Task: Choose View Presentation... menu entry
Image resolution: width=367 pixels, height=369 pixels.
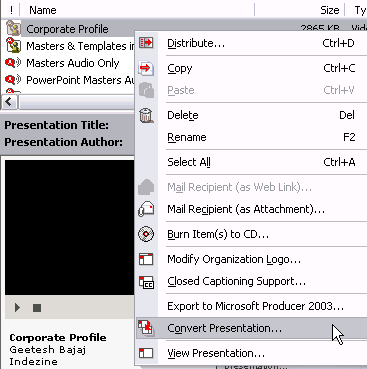Action: pyautogui.click(x=250, y=353)
